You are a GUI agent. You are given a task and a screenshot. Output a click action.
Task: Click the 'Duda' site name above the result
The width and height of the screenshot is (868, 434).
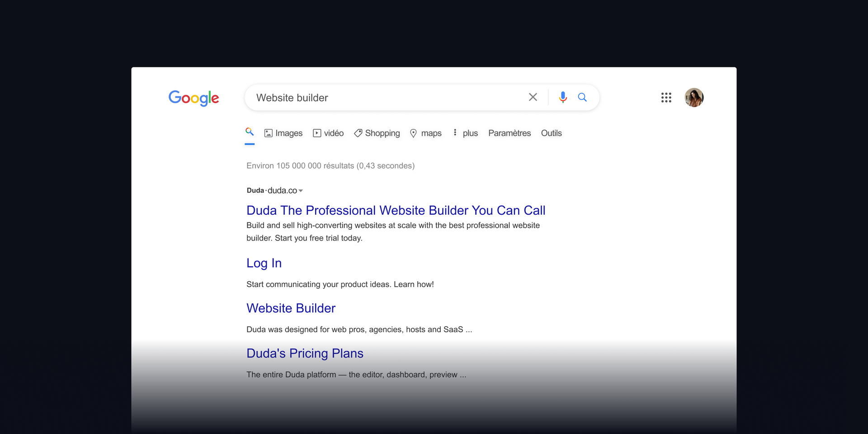[x=255, y=190]
